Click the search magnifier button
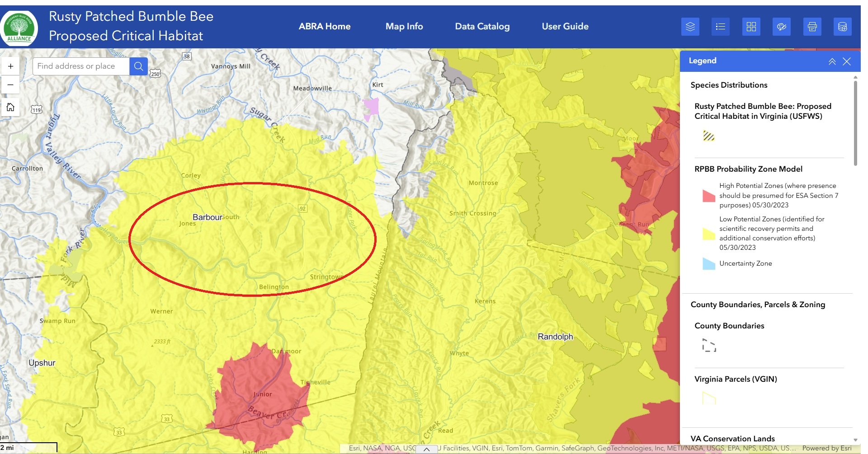This screenshot has width=868, height=454. click(x=139, y=66)
